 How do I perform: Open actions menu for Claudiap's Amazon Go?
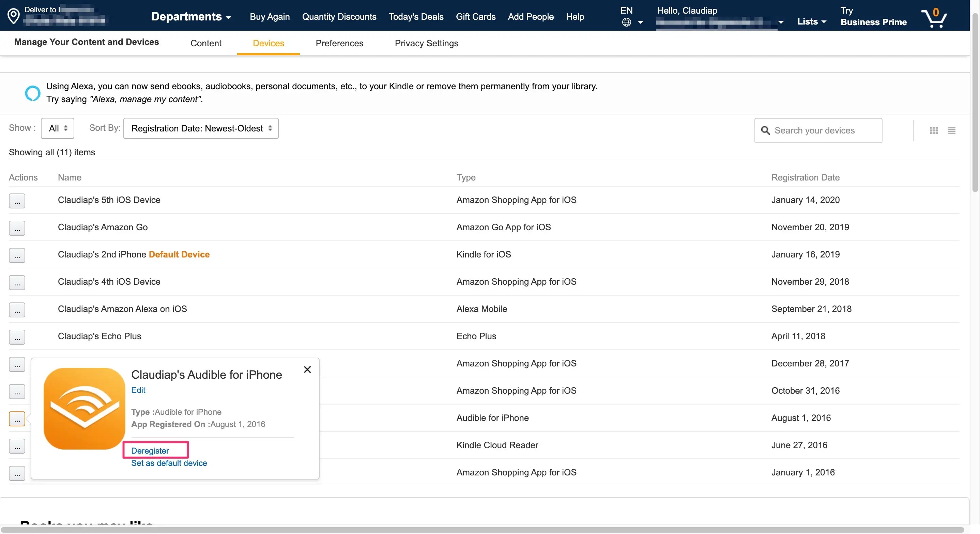(17, 228)
